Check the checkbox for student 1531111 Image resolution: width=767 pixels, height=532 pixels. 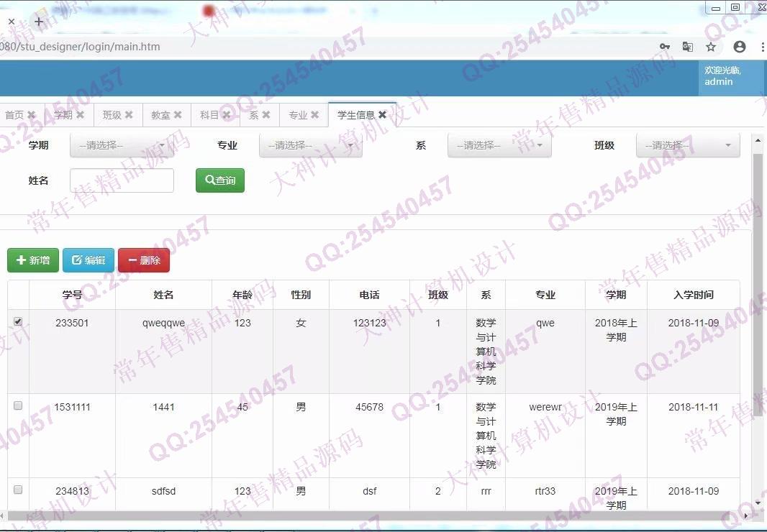tap(18, 405)
